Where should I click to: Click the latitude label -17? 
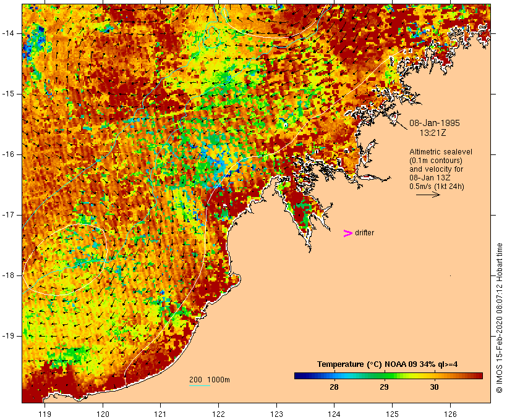coord(8,215)
